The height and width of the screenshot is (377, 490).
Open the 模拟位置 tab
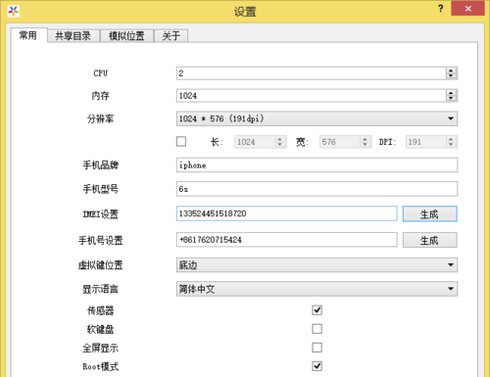tap(127, 36)
